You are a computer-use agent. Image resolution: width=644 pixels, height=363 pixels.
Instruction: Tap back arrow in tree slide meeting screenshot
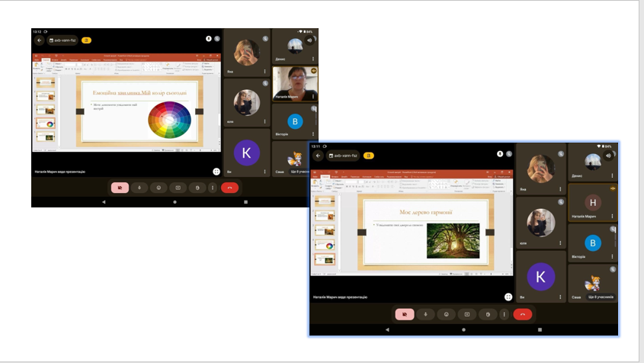click(318, 155)
